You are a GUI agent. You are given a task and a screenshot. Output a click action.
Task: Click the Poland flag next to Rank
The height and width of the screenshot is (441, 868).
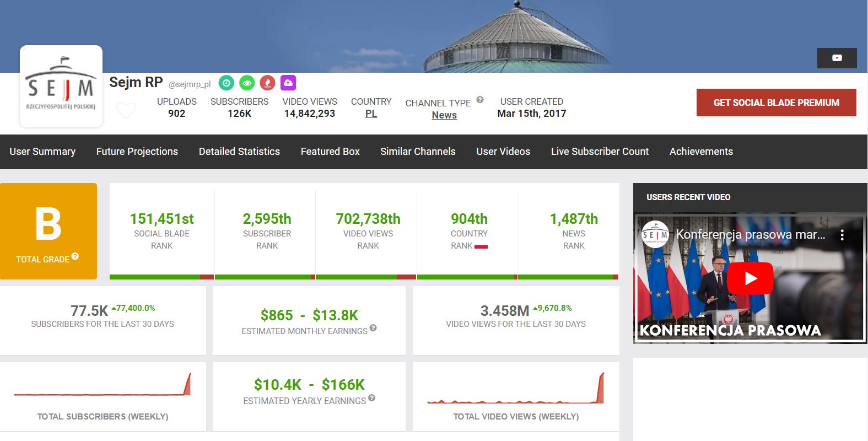[x=481, y=246]
